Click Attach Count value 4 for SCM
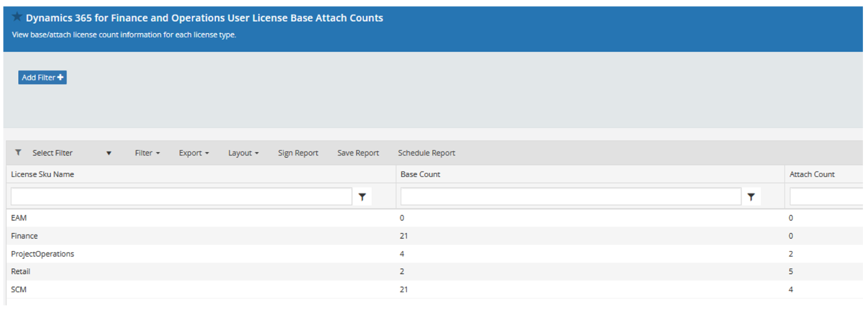This screenshot has height=313, width=868. tap(792, 289)
